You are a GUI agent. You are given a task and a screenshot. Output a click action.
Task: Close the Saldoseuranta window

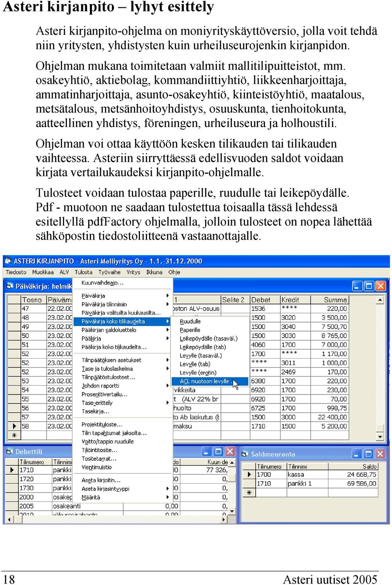tap(380, 454)
